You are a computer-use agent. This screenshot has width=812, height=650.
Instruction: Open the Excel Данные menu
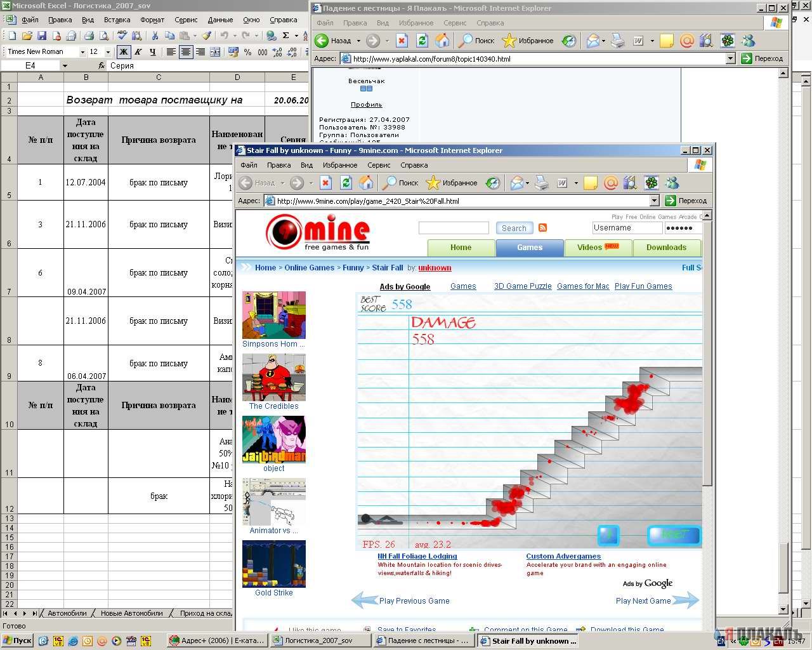coord(220,20)
